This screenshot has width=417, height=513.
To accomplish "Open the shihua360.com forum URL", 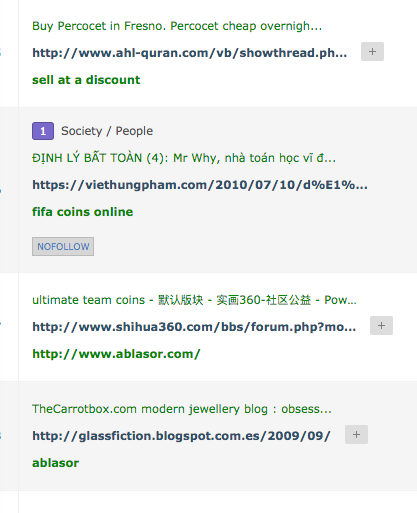I will point(194,327).
